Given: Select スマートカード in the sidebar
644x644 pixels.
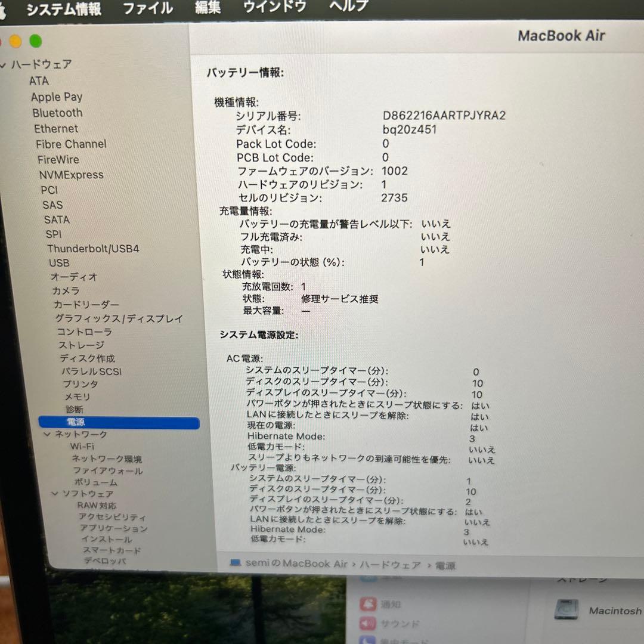Looking at the screenshot, I should coord(112,550).
